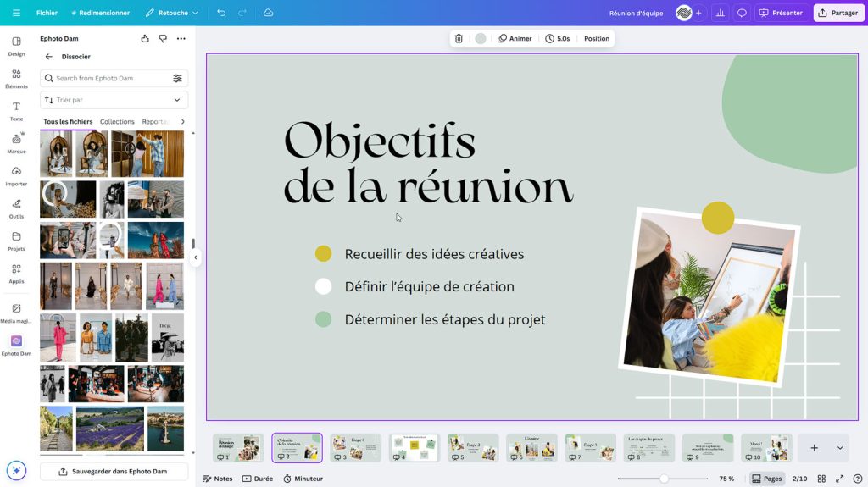This screenshot has height=487, width=868.
Task: Click the trash icon to delete page
Action: click(x=459, y=39)
